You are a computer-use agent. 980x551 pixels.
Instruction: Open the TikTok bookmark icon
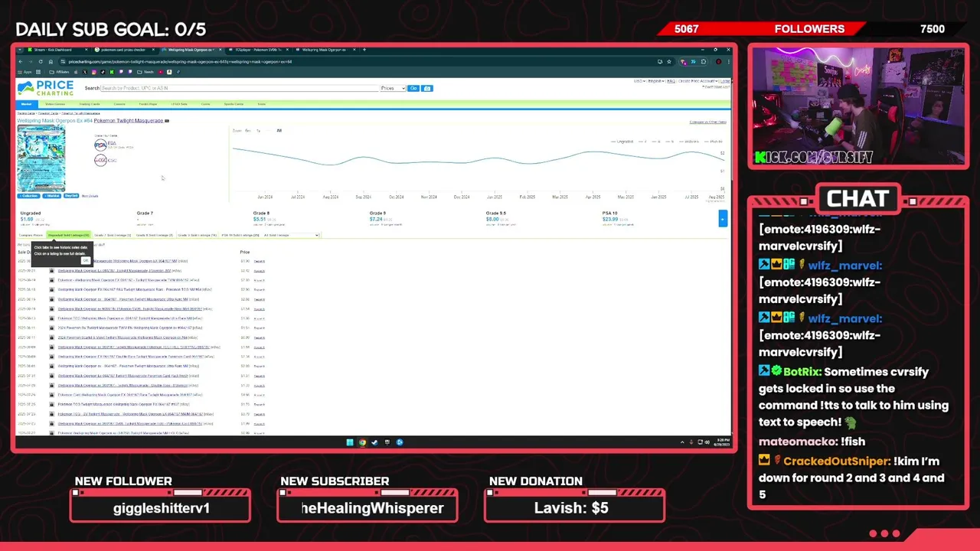point(103,72)
